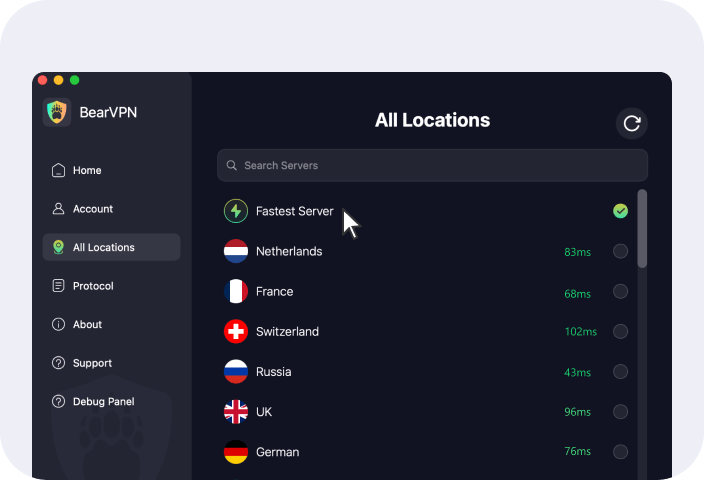Select the Russia server radio button
This screenshot has height=480, width=704.
(x=620, y=372)
